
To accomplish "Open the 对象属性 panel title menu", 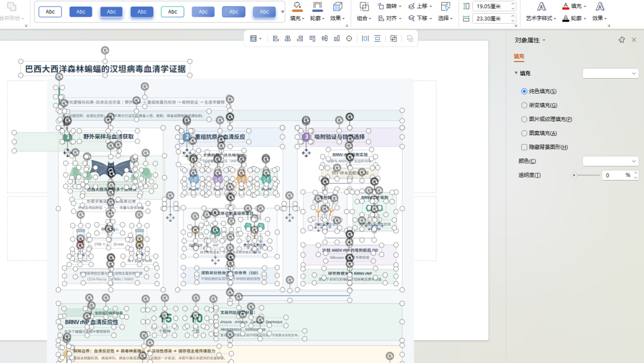I will pyautogui.click(x=530, y=41).
